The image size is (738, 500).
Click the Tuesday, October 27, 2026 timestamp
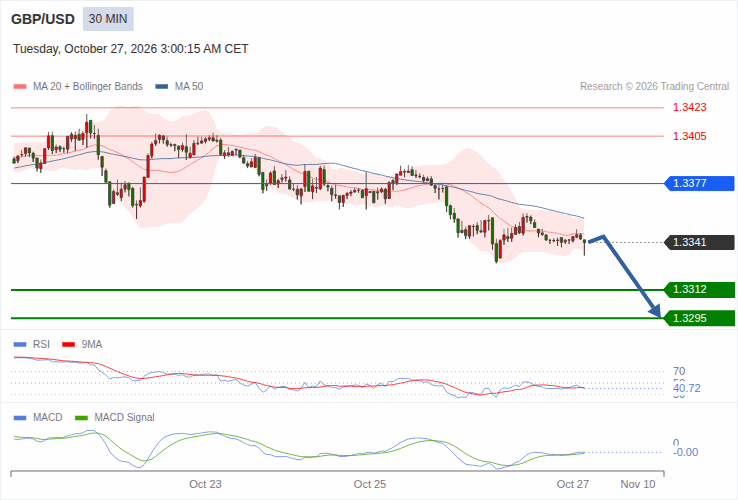[x=130, y=49]
